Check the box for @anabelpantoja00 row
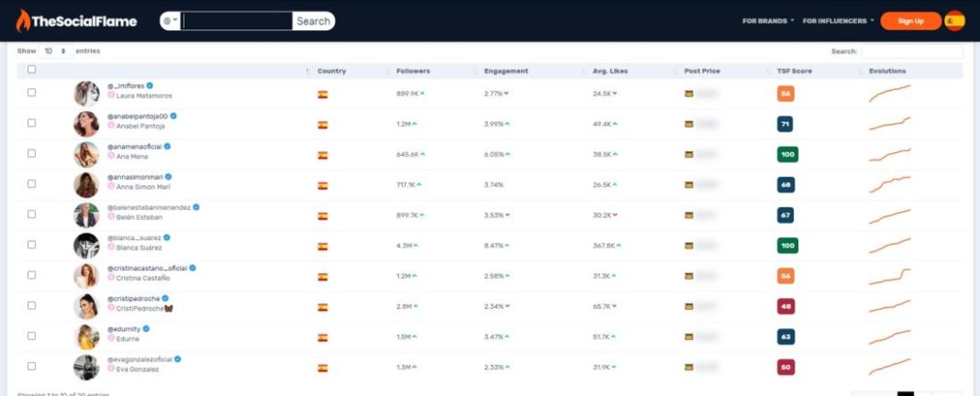This screenshot has width=980, height=396. pos(31,123)
